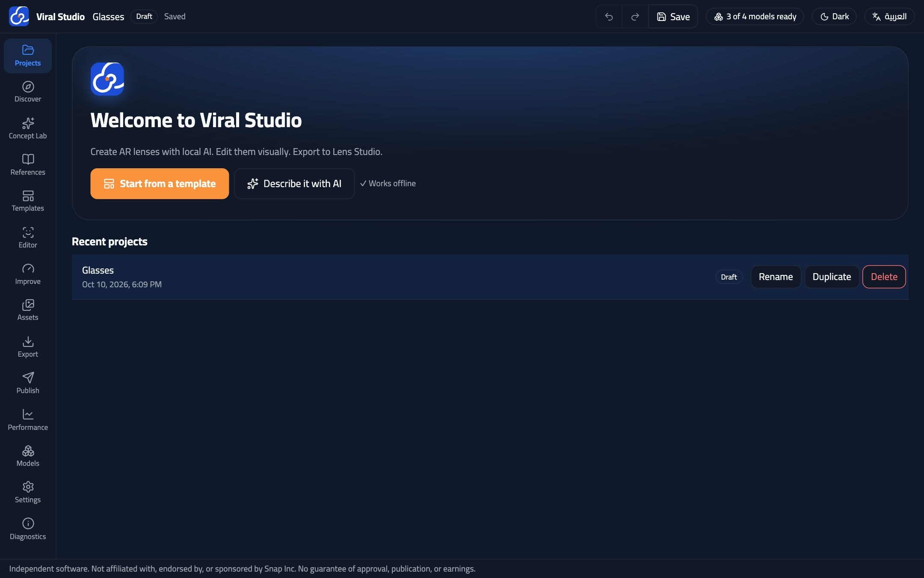Click the Viral Studio logo in header

coord(19,16)
